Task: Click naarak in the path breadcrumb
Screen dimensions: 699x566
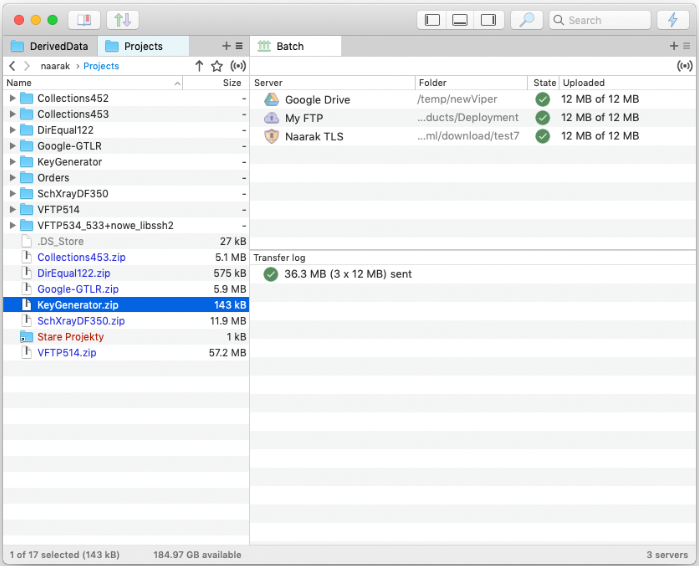Action: [55, 66]
